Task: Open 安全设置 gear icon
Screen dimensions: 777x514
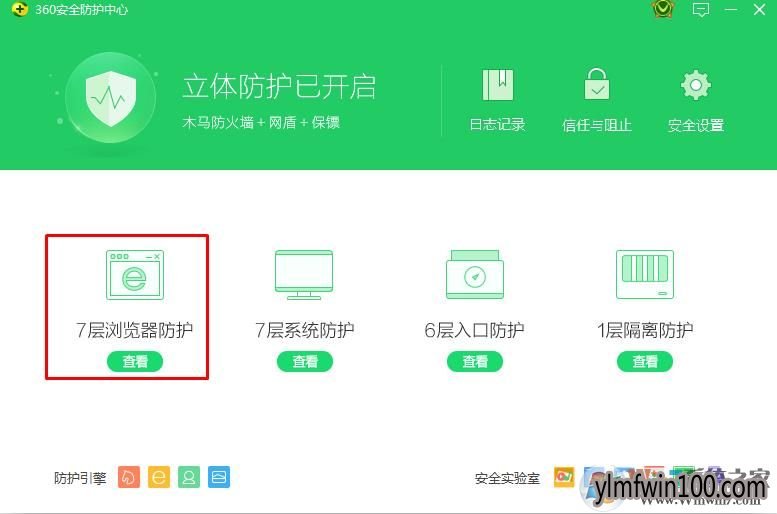Action: (x=696, y=85)
